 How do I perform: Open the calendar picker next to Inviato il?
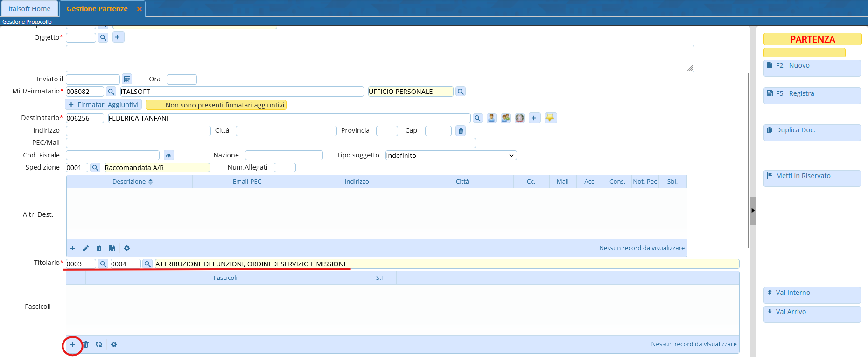127,79
